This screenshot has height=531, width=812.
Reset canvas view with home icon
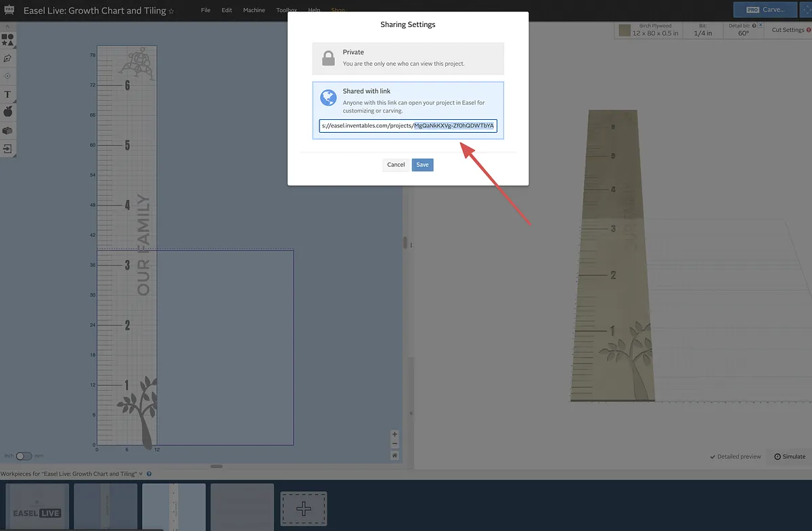point(394,455)
